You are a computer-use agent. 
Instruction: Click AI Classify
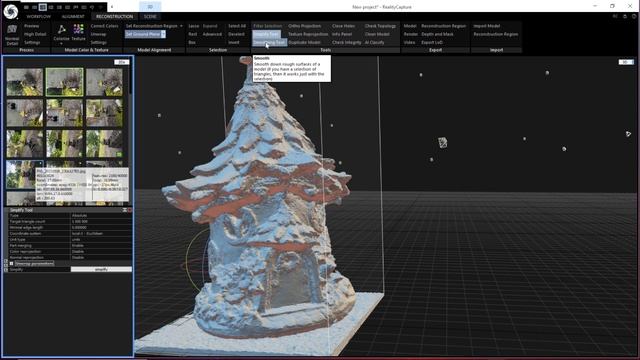point(374,42)
